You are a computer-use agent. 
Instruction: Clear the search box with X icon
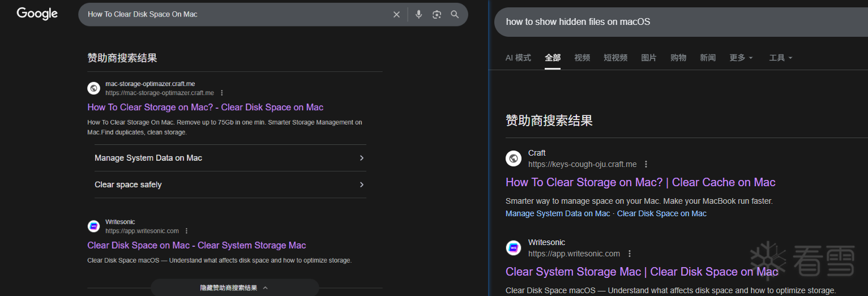(x=396, y=15)
